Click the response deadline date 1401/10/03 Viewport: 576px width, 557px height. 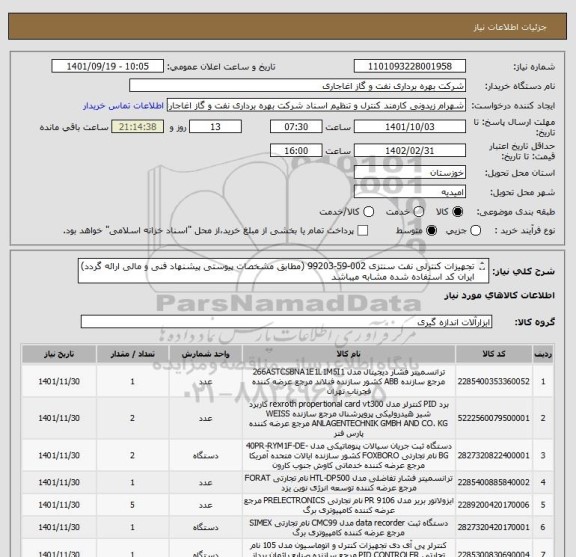pyautogui.click(x=410, y=127)
